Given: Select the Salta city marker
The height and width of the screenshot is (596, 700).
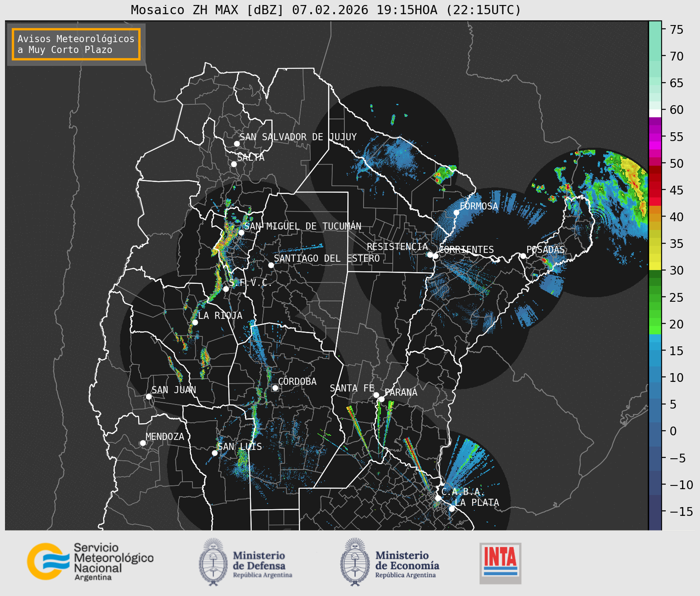Looking at the screenshot, I should point(234,164).
